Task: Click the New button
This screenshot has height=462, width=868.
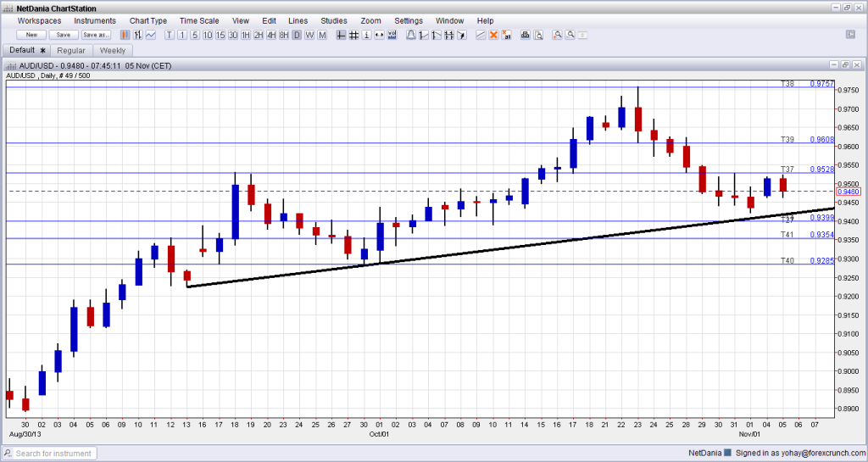Action: [31, 35]
